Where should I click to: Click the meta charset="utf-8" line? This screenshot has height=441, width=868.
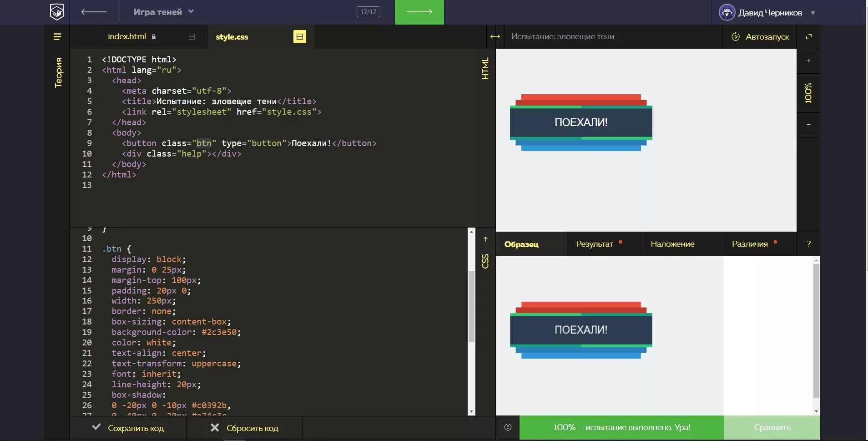pyautogui.click(x=177, y=91)
